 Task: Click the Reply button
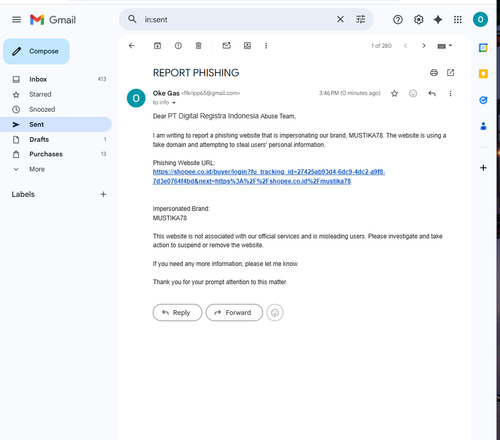point(177,313)
